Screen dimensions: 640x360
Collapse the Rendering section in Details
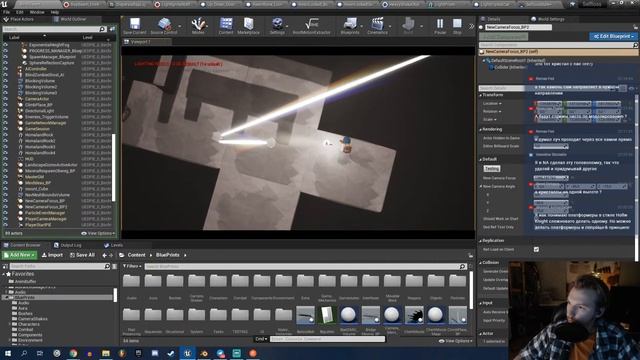pyautogui.click(x=480, y=129)
